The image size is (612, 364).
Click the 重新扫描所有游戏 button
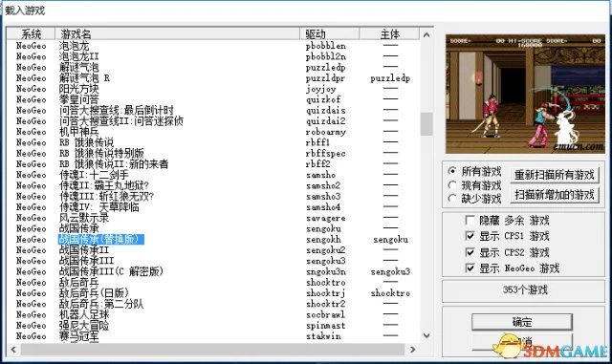555,175
